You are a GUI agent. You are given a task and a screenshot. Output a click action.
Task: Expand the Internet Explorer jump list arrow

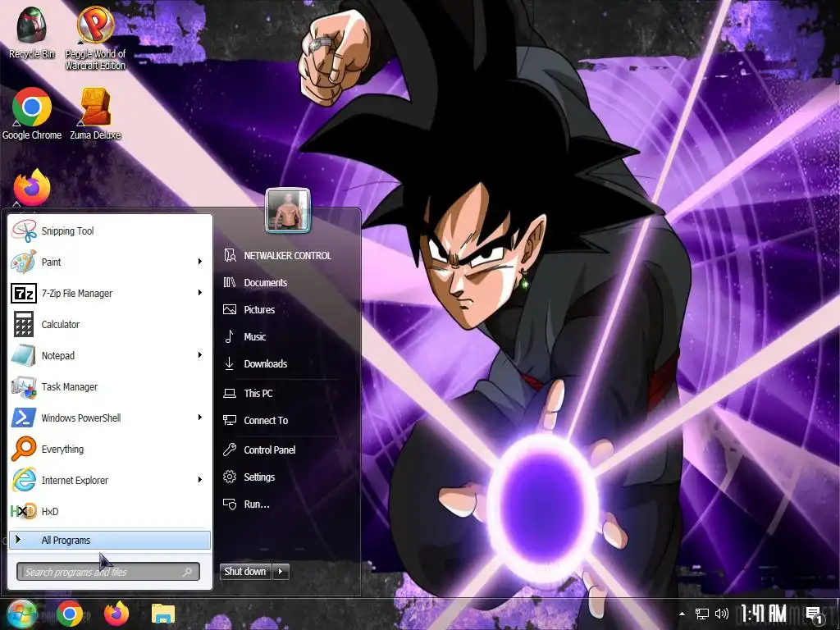pyautogui.click(x=200, y=479)
